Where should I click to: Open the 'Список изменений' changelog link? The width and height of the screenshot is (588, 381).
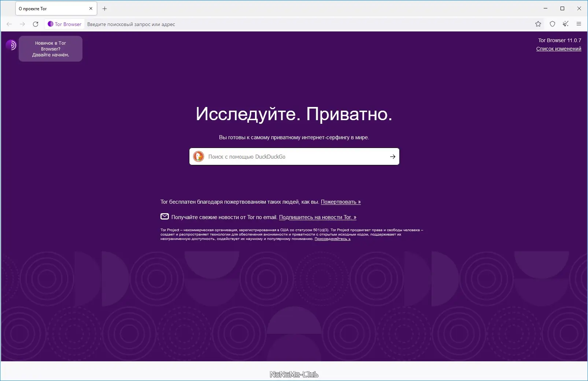(559, 49)
